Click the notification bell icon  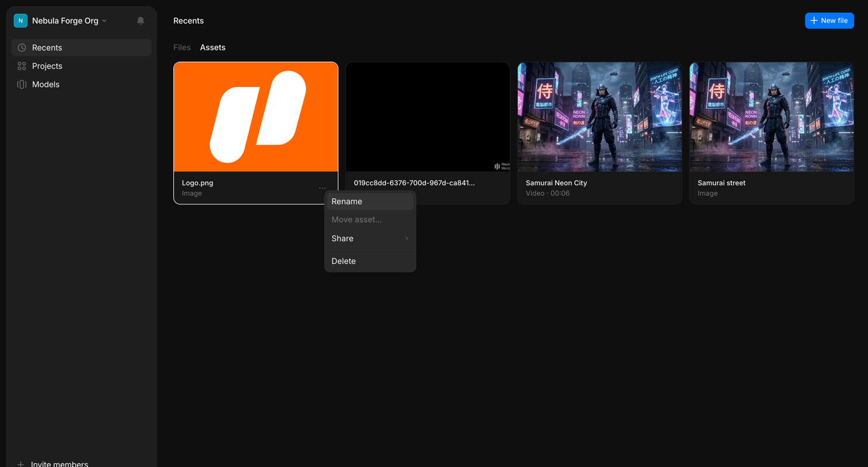point(141,21)
